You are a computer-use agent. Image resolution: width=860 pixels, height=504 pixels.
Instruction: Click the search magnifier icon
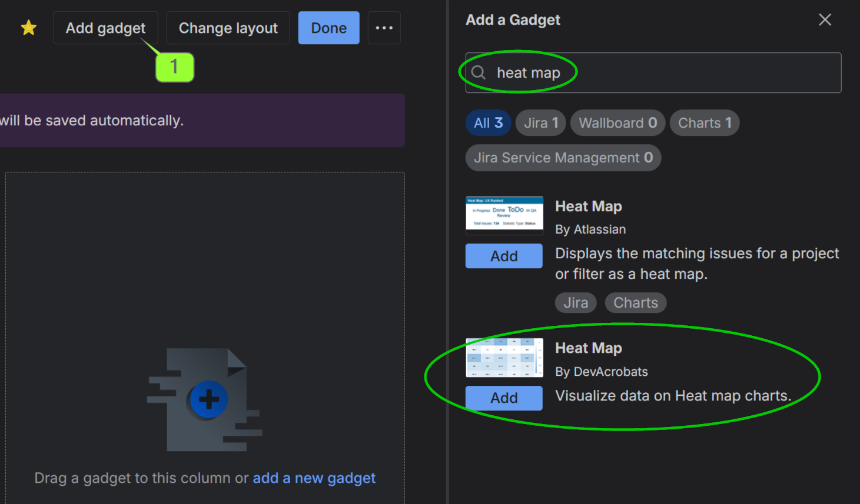479,72
